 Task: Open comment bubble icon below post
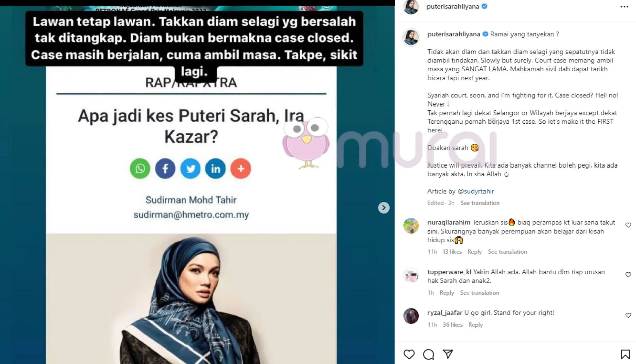[428, 354]
